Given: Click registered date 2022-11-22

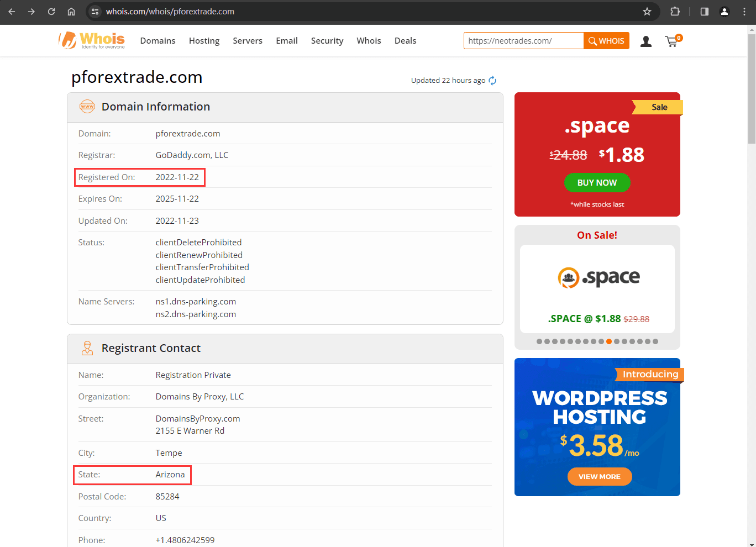Looking at the screenshot, I should [x=177, y=177].
